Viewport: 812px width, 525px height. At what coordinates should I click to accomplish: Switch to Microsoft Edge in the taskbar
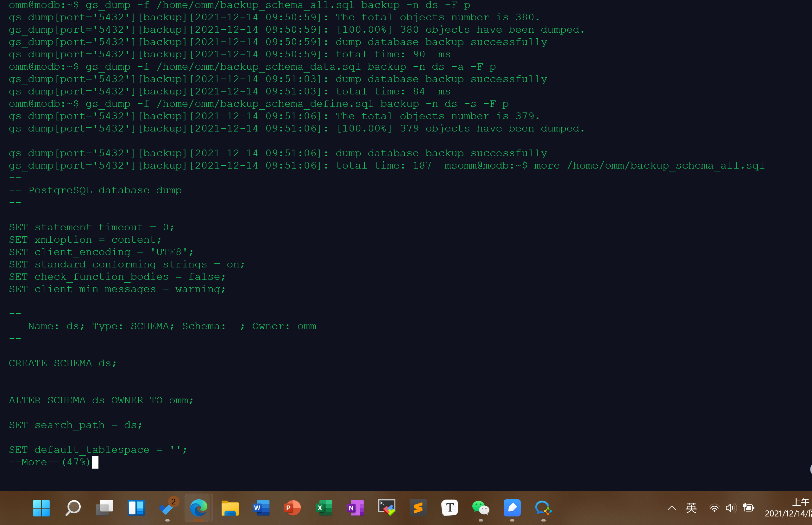[x=198, y=508]
